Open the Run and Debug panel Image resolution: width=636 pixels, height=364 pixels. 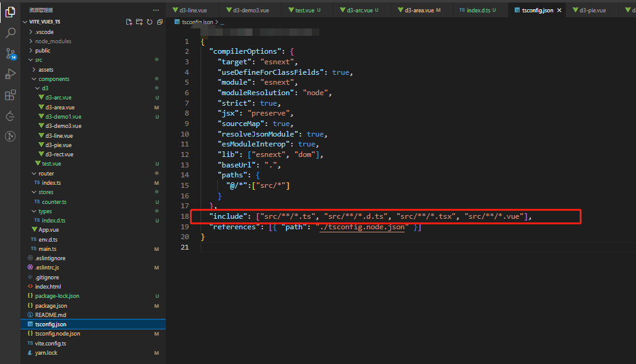tap(10, 75)
